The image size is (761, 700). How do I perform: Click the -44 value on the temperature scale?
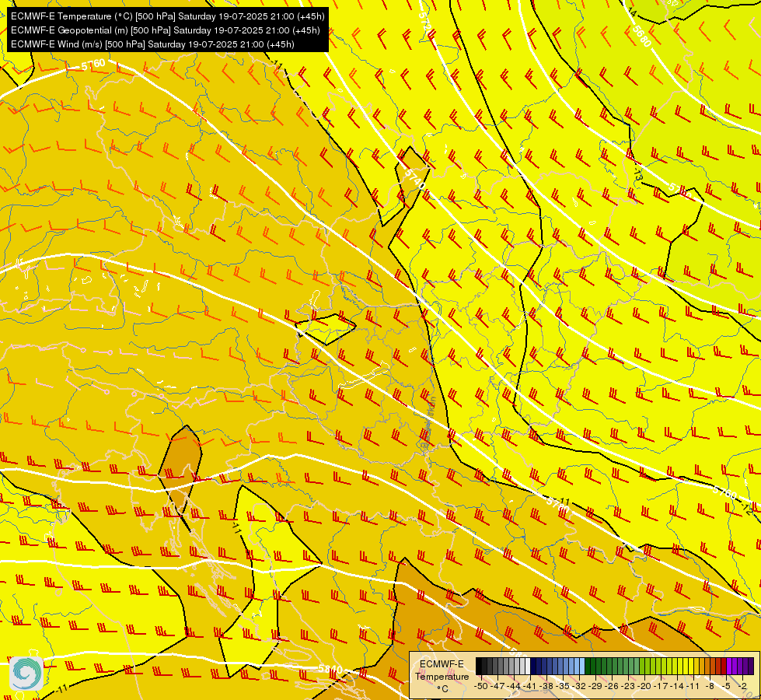pyautogui.click(x=514, y=686)
